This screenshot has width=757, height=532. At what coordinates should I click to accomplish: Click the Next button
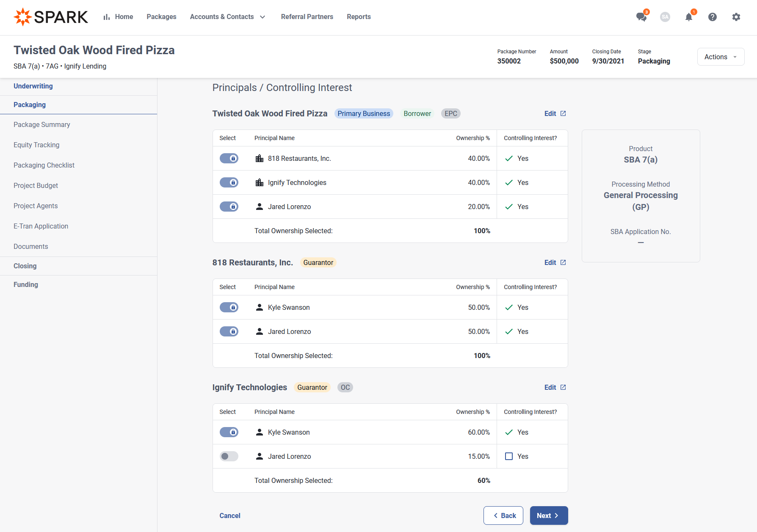click(x=549, y=515)
